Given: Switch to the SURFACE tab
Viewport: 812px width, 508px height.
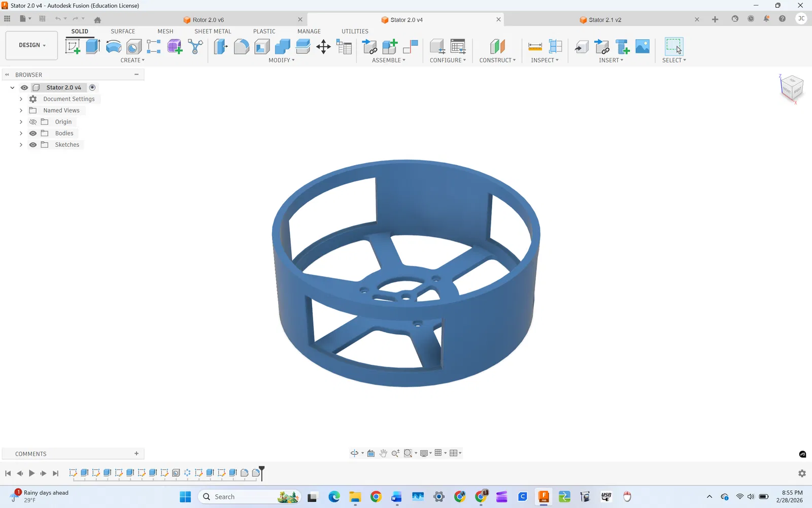Looking at the screenshot, I should 123,31.
